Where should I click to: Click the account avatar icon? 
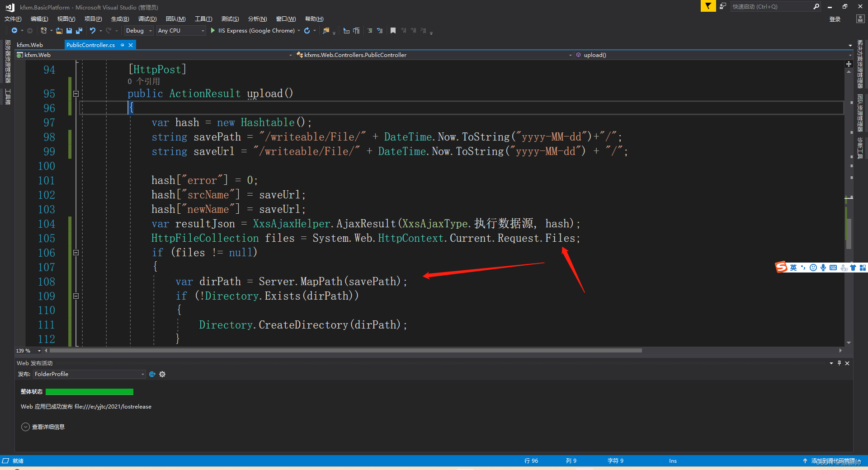click(x=860, y=19)
